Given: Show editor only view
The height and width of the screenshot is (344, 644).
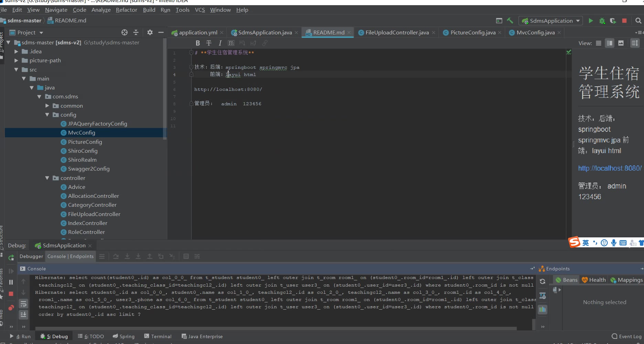Looking at the screenshot, I should click(599, 43).
